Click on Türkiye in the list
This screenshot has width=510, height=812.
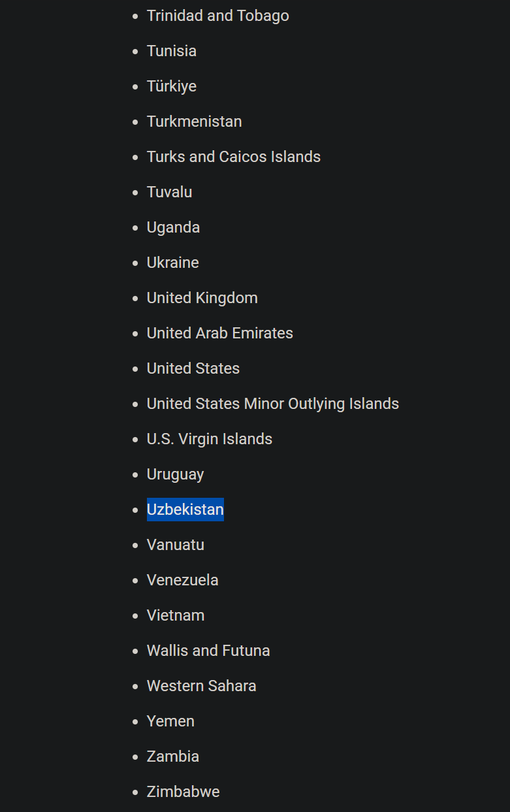click(x=172, y=86)
